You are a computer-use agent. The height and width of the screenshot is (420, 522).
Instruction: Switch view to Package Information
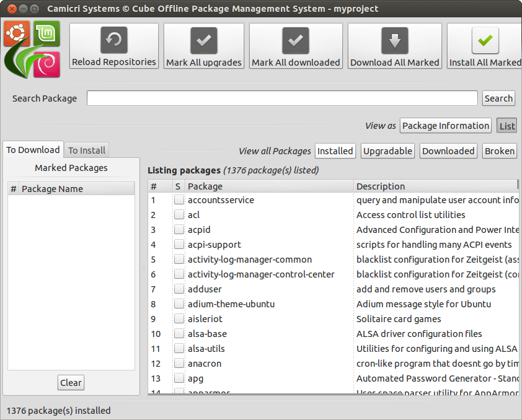445,126
